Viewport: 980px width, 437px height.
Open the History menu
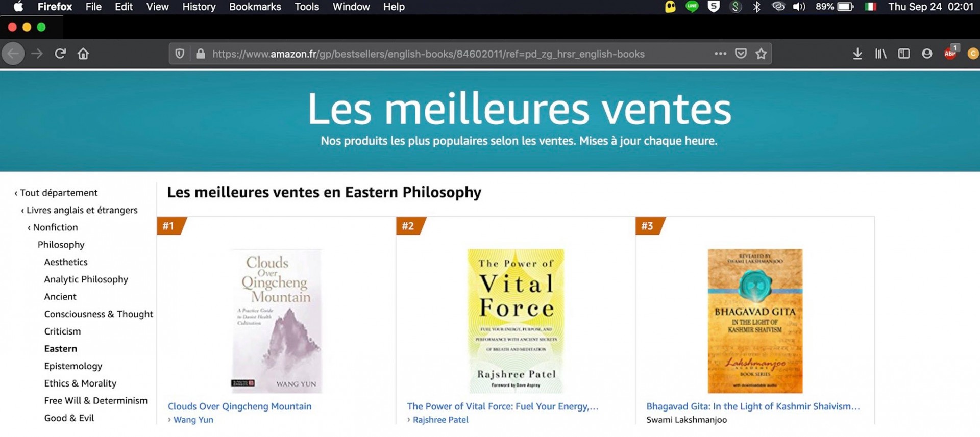pos(199,7)
